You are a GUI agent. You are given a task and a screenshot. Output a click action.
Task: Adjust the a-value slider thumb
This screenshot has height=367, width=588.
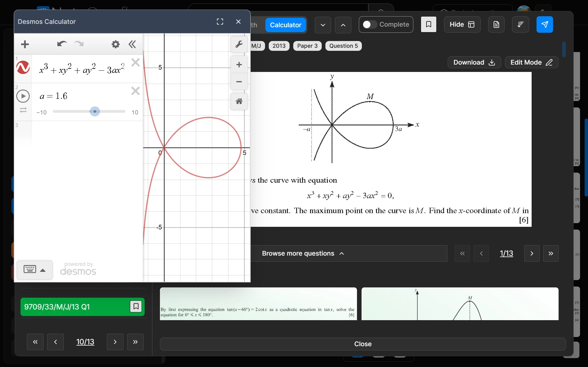[x=95, y=111]
